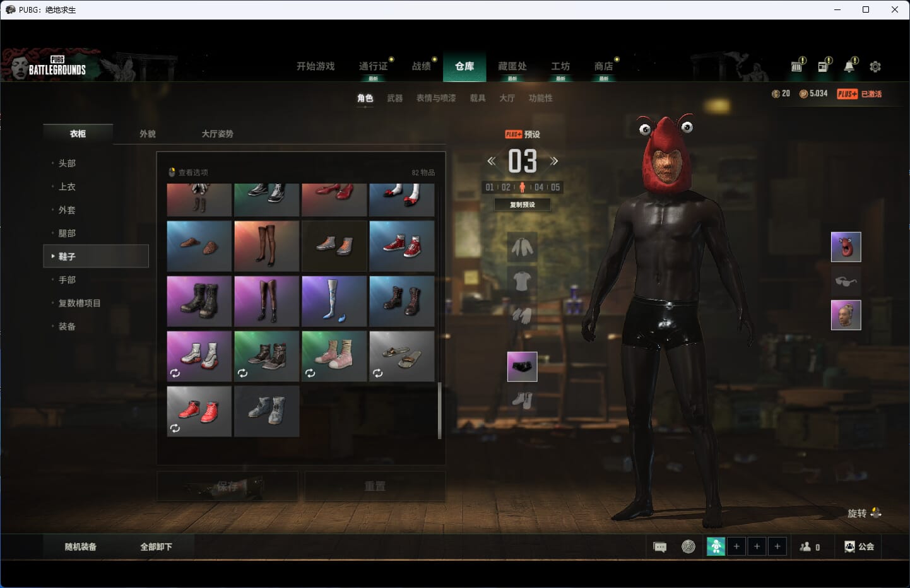
Task: Select the empty shirt slot icon
Action: (x=522, y=281)
